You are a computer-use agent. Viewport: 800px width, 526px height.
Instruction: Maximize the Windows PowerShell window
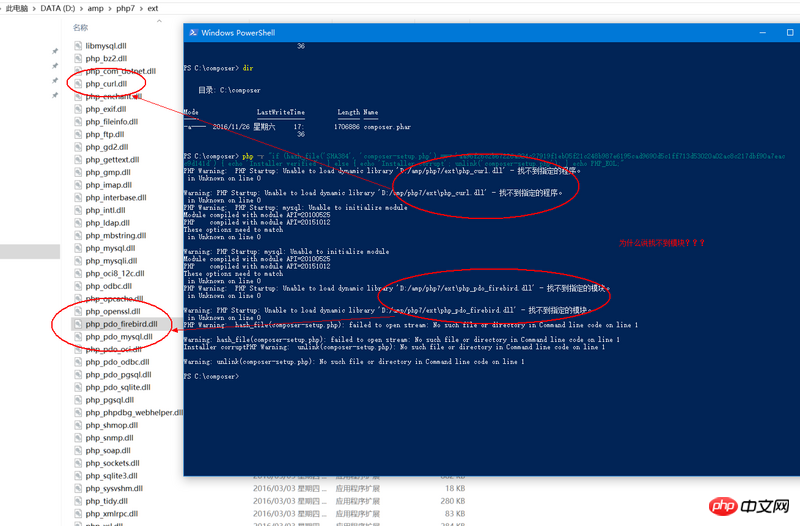click(790, 33)
